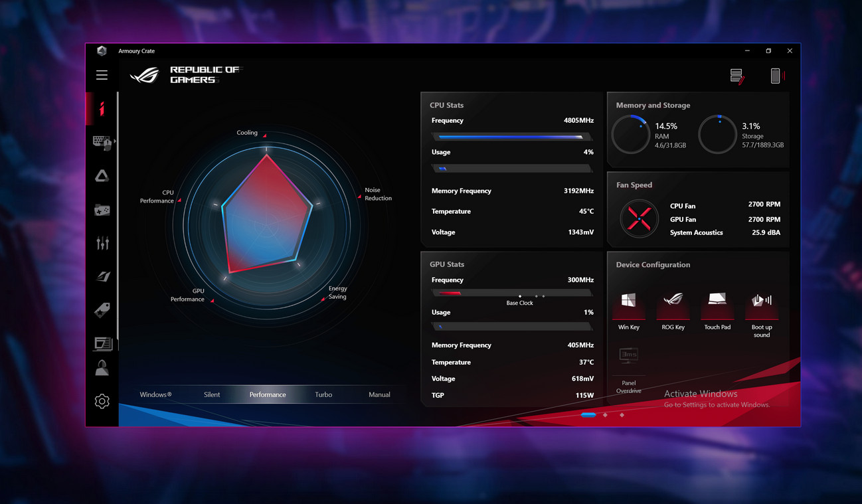This screenshot has height=504, width=862.
Task: Click the Noise Reduction radar label
Action: pos(378,194)
